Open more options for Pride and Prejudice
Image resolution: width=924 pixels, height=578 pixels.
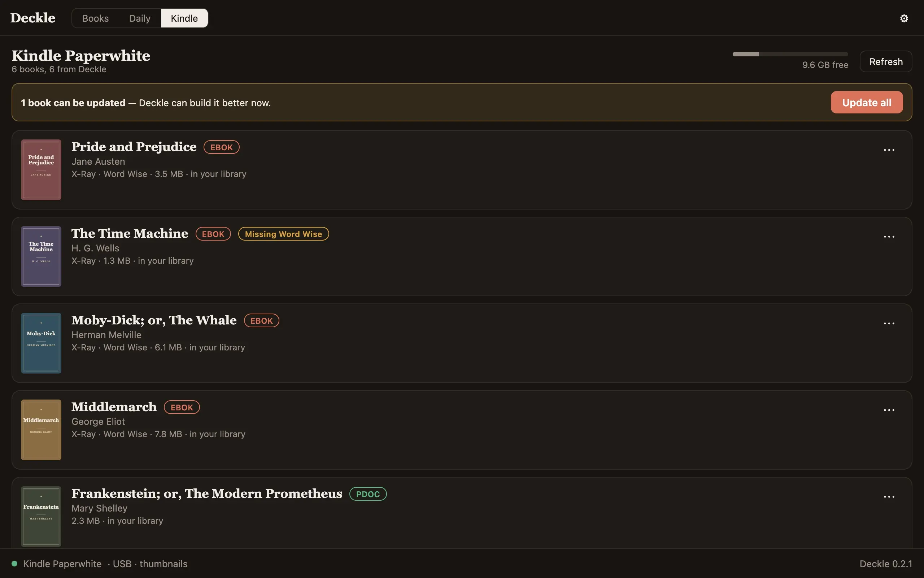889,150
